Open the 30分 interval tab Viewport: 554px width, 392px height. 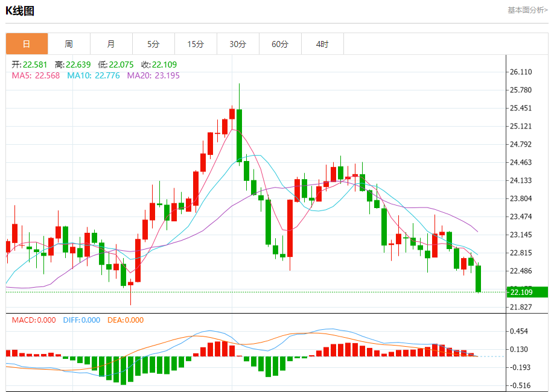[238, 44]
